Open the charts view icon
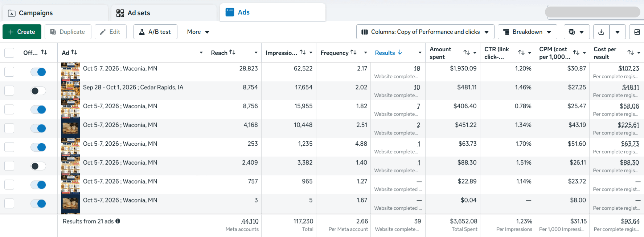The width and height of the screenshot is (644, 237). pos(637,32)
